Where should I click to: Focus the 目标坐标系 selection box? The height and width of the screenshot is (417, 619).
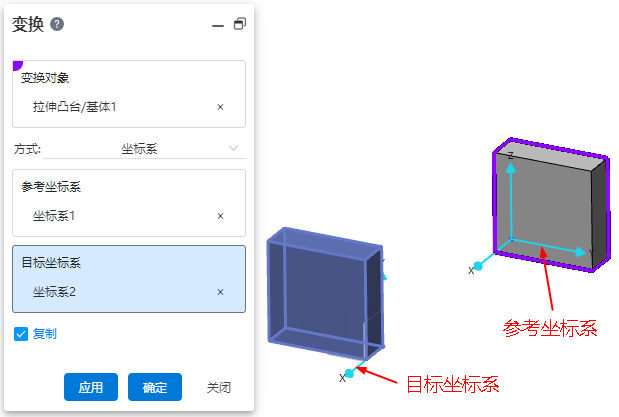click(129, 279)
